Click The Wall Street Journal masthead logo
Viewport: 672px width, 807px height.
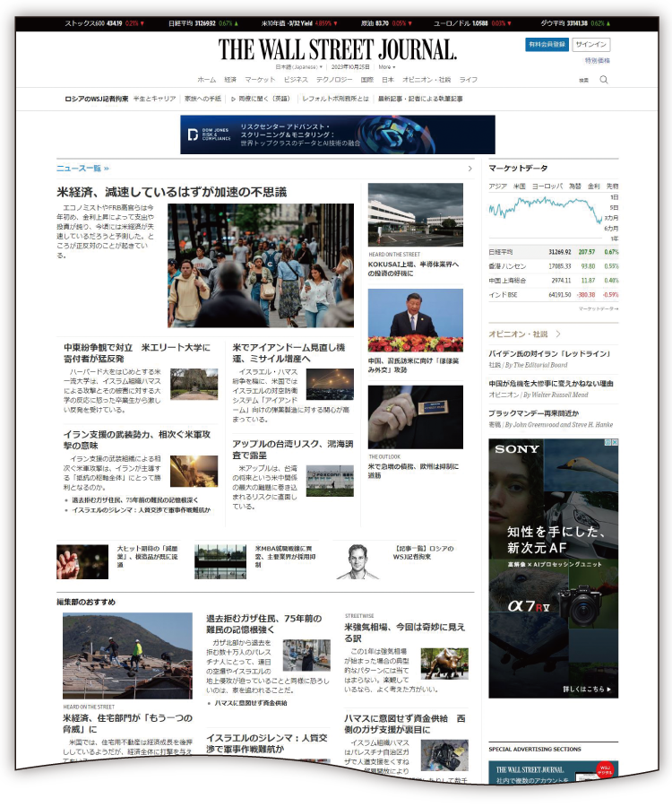337,49
